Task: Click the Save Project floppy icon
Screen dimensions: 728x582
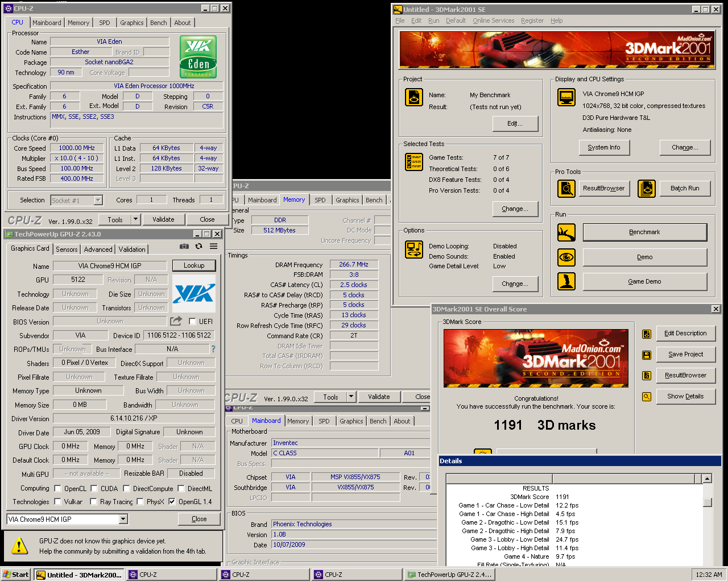Action: click(647, 355)
